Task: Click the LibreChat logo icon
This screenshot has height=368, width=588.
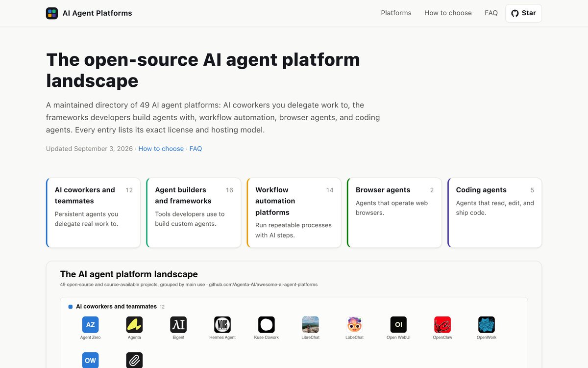Action: pyautogui.click(x=311, y=325)
